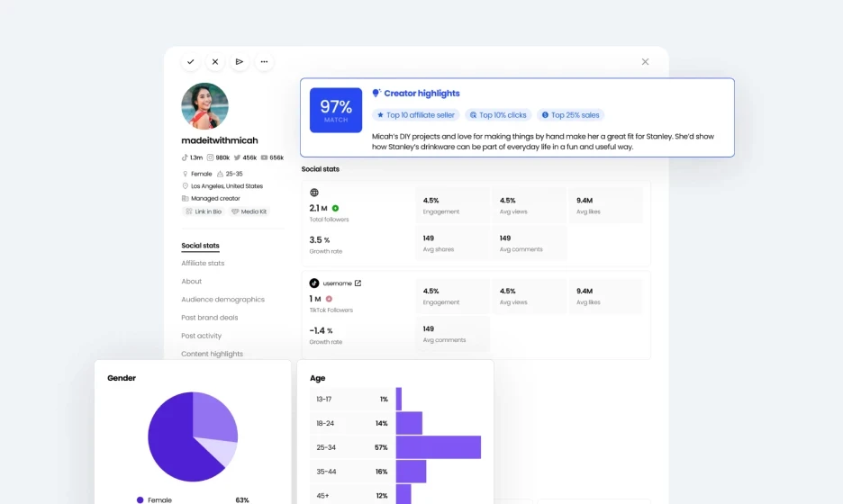Screen dimensions: 843x504
Task: Click the send arrow icon
Action: (x=240, y=62)
